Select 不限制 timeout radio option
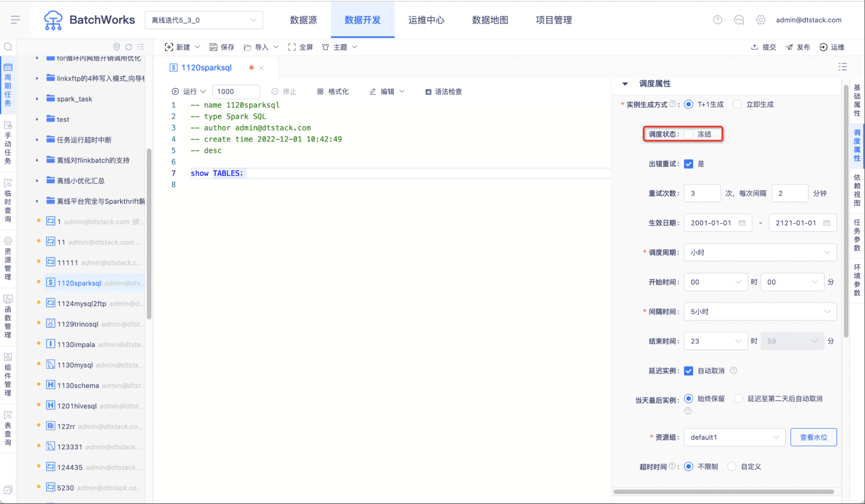Image resolution: width=865 pixels, height=504 pixels. (x=689, y=466)
